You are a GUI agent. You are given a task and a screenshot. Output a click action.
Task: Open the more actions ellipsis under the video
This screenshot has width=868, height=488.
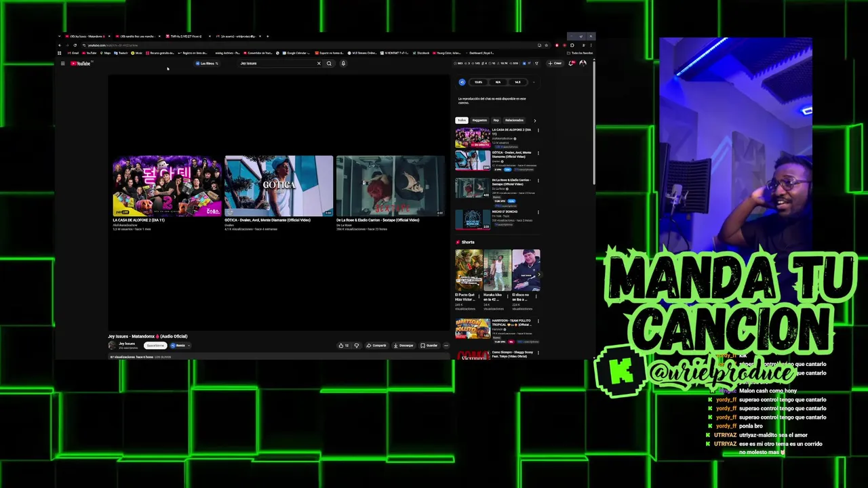(446, 346)
